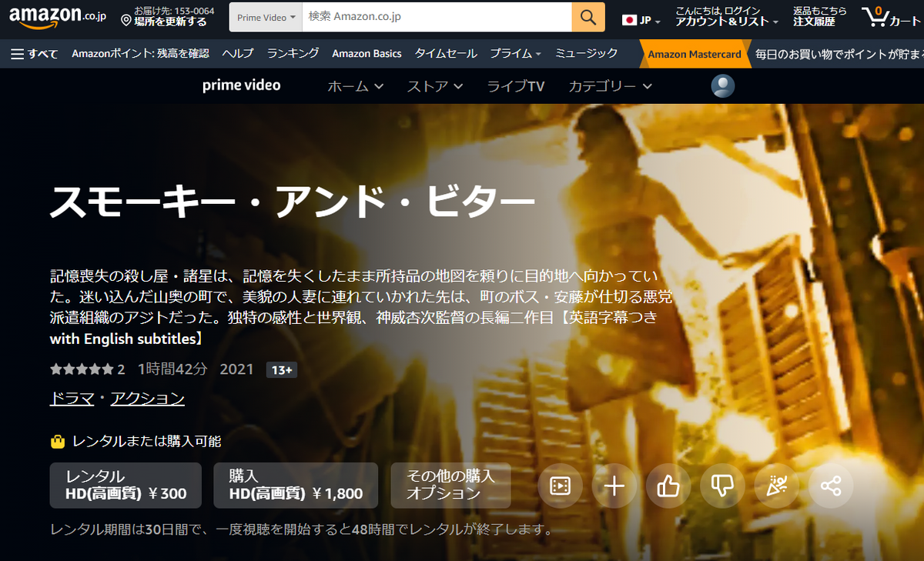Click the thumbs down dislike icon
This screenshot has height=561, width=924.
(x=722, y=486)
